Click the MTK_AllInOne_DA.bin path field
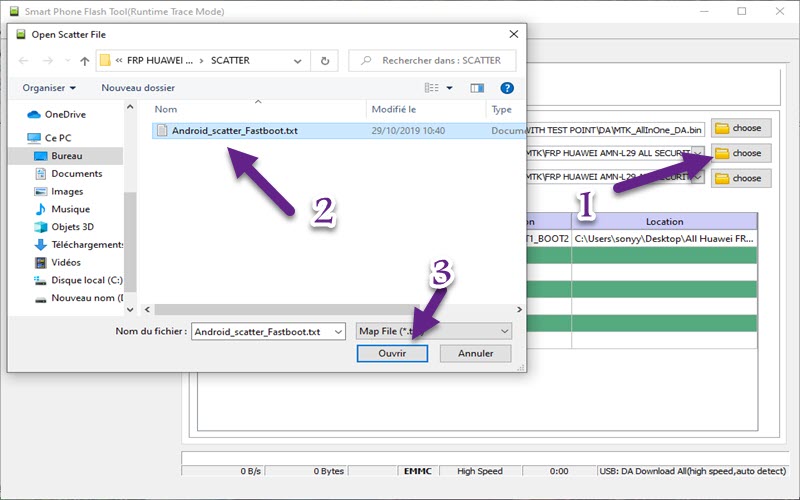 [615, 130]
